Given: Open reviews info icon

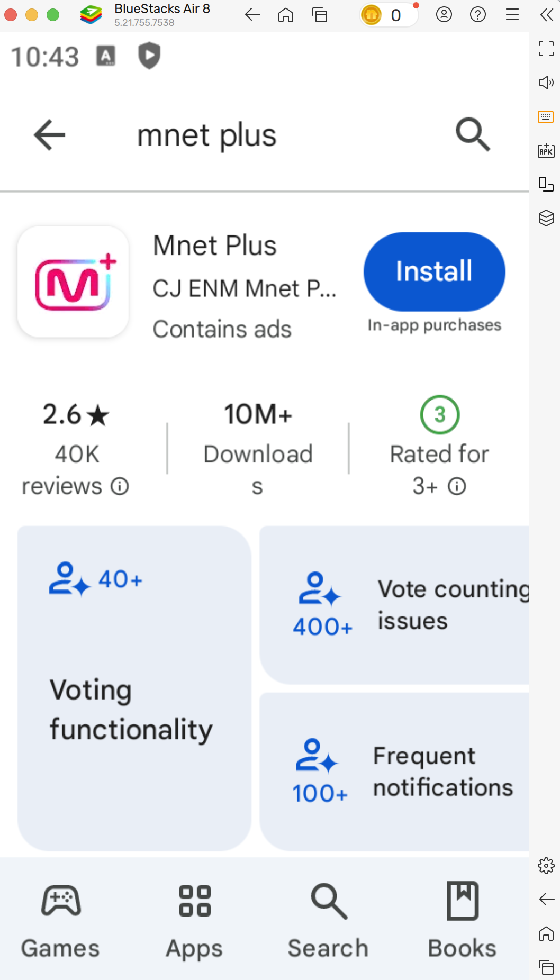Looking at the screenshot, I should tap(120, 486).
